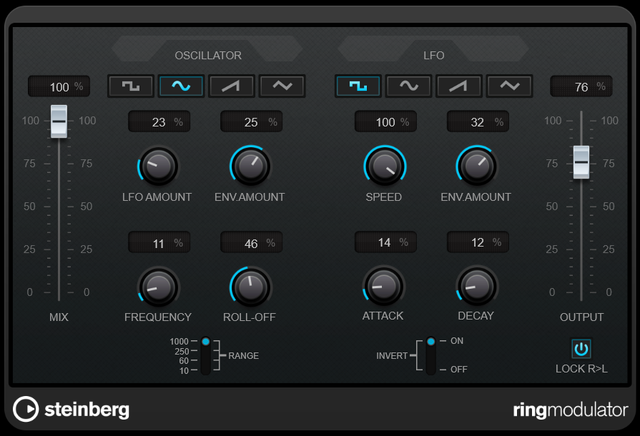Click the INVERT label
Viewport: 640px width, 436px height.
pyautogui.click(x=392, y=356)
